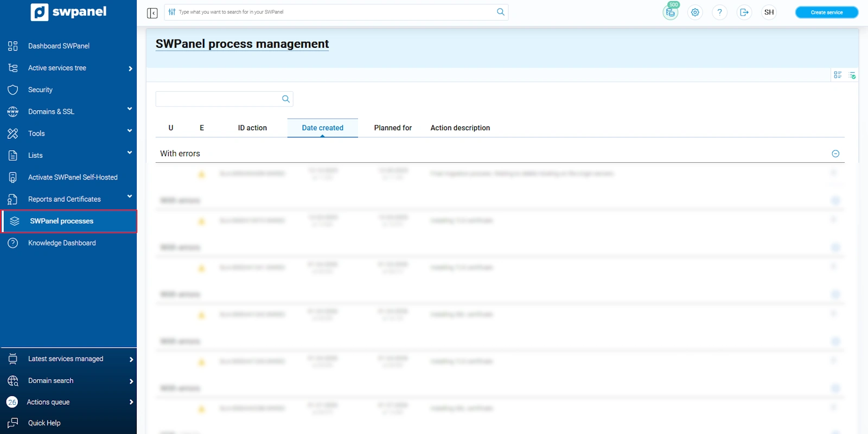Open settings via the gear icon
Screen dimensions: 868x434
695,12
